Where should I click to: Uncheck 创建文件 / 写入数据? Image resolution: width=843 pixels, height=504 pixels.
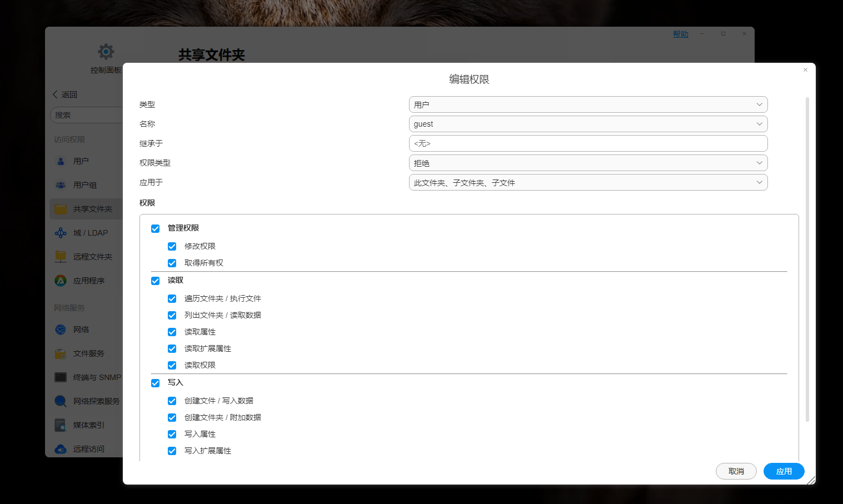[172, 401]
